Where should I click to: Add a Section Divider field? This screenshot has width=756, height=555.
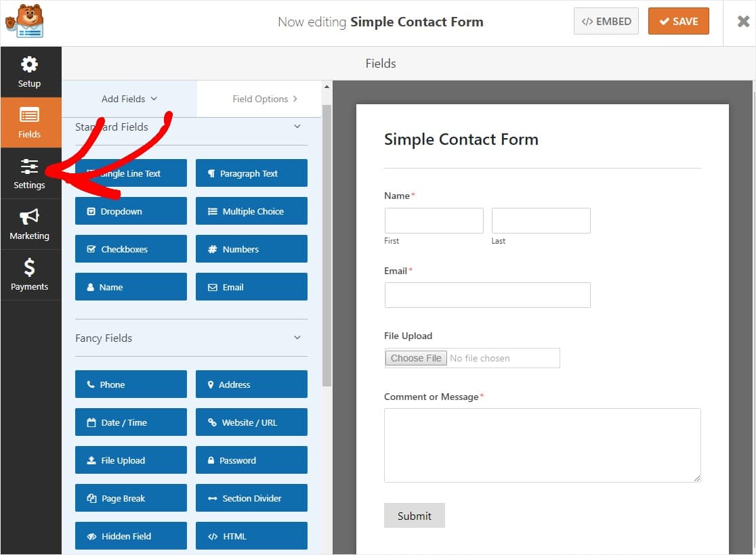[251, 497]
